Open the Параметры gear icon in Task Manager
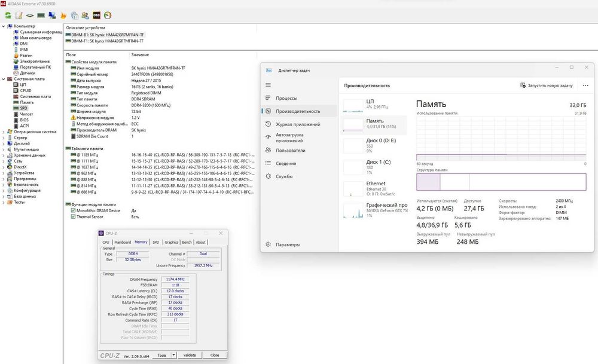Image resolution: width=598 pixels, height=364 pixels. coord(268,244)
